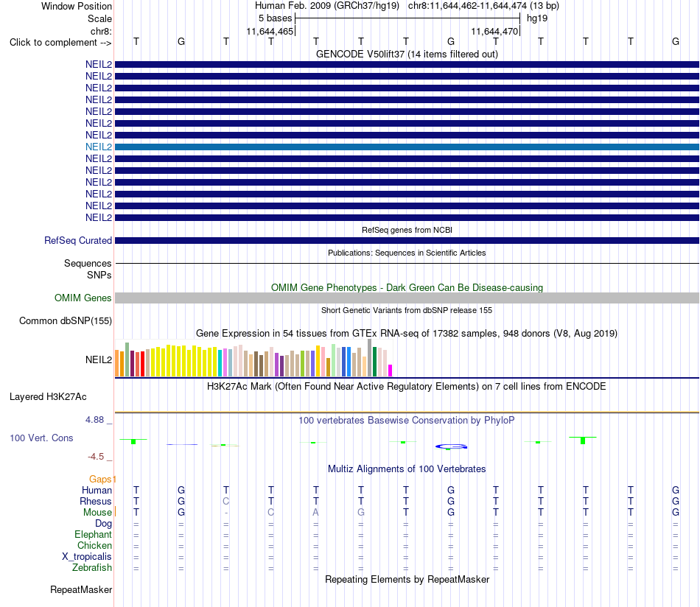This screenshot has width=700, height=607.
Task: Click the 'Window Position' track label
Action: pyautogui.click(x=77, y=6)
